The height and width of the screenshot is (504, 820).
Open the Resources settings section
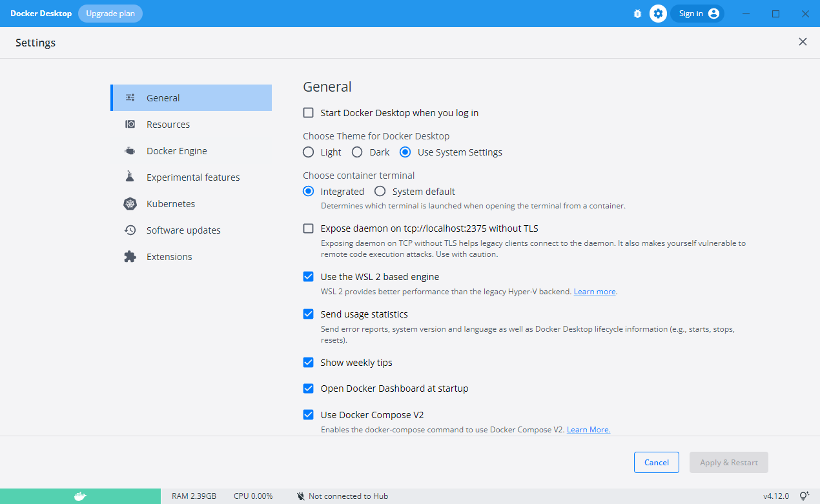coord(168,125)
